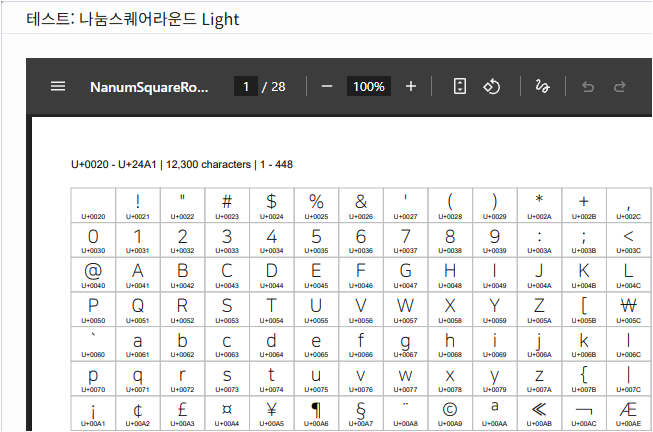Click the digit 9 cell U+0039
This screenshot has width=653, height=432.
[x=495, y=240]
